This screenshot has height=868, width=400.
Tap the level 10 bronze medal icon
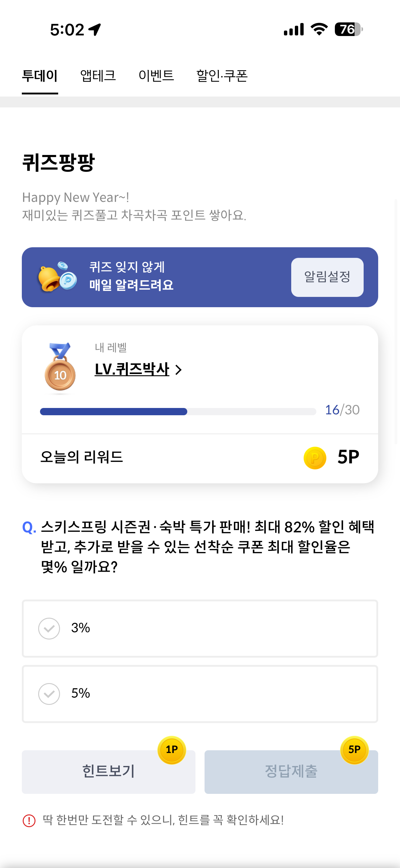point(60,367)
